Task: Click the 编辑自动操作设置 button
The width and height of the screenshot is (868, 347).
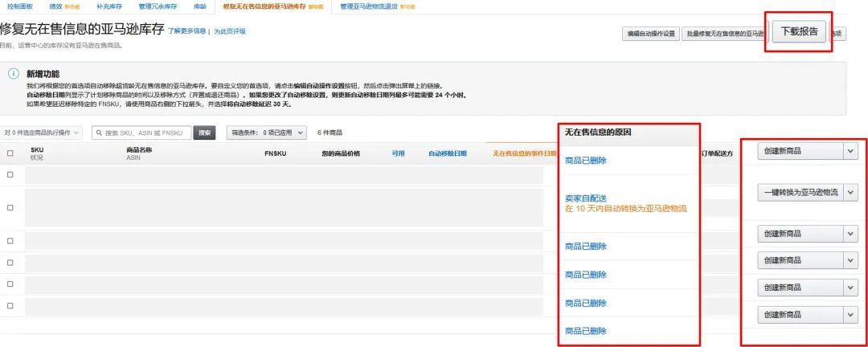Action: click(650, 34)
